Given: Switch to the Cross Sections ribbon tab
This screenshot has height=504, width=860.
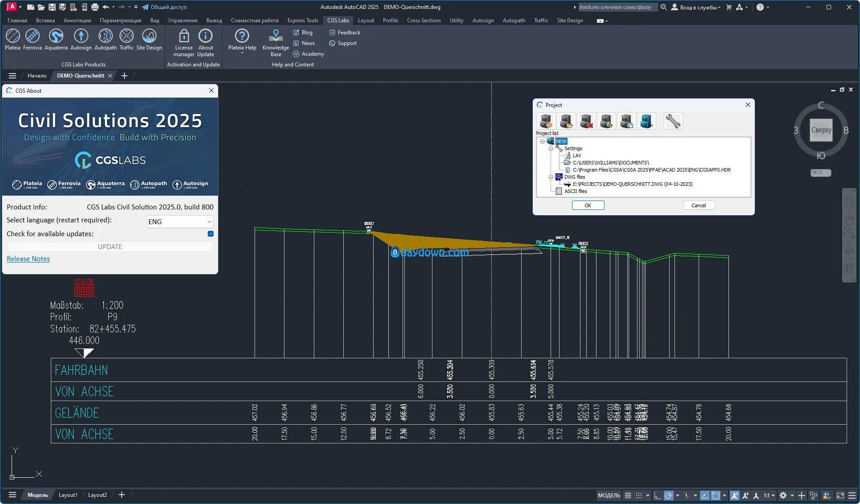Looking at the screenshot, I should pyautogui.click(x=424, y=20).
